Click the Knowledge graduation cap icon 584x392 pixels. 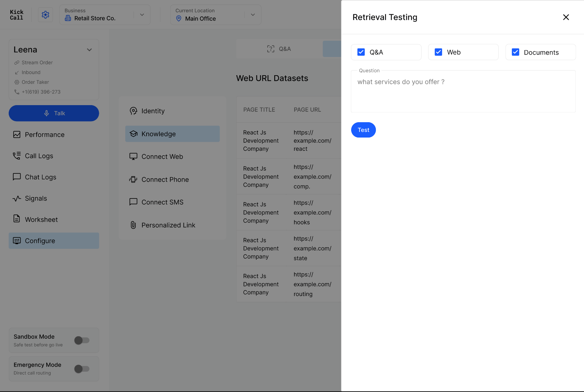(133, 134)
